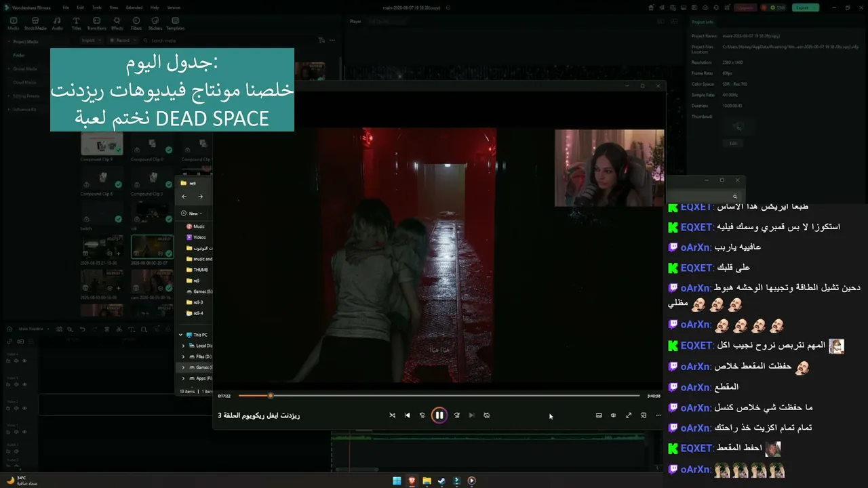
Task: Open the Import dropdown in media panel
Action: pyautogui.click(x=90, y=41)
